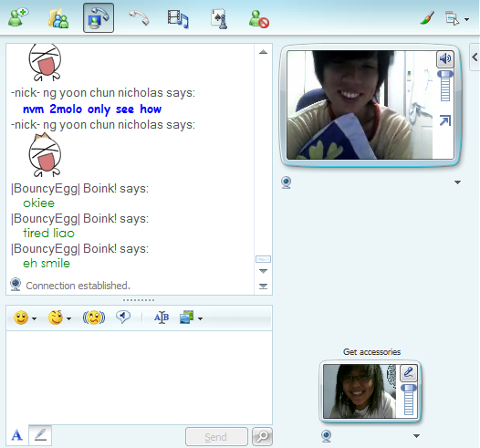The image size is (480, 448).
Task: Send a nudge
Action: point(94,318)
